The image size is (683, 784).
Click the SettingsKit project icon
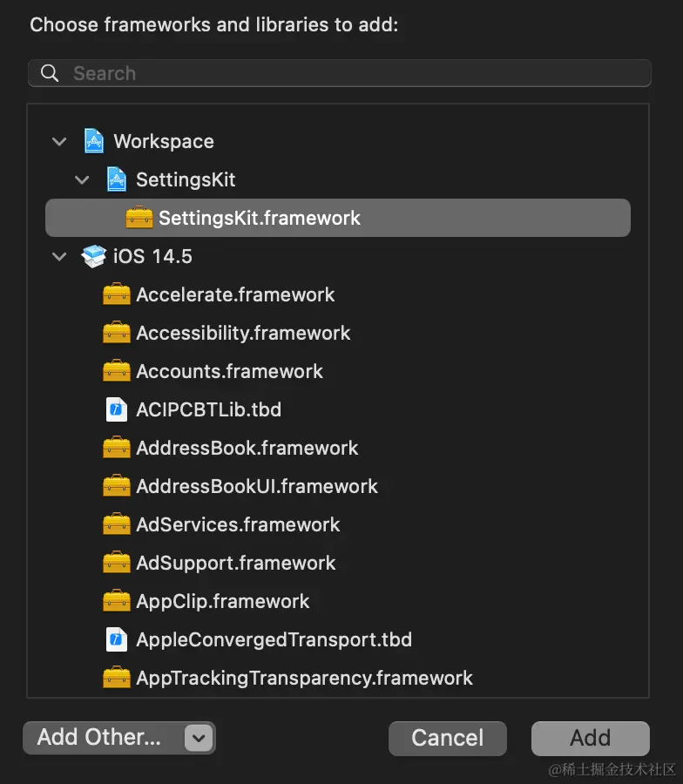click(x=116, y=179)
